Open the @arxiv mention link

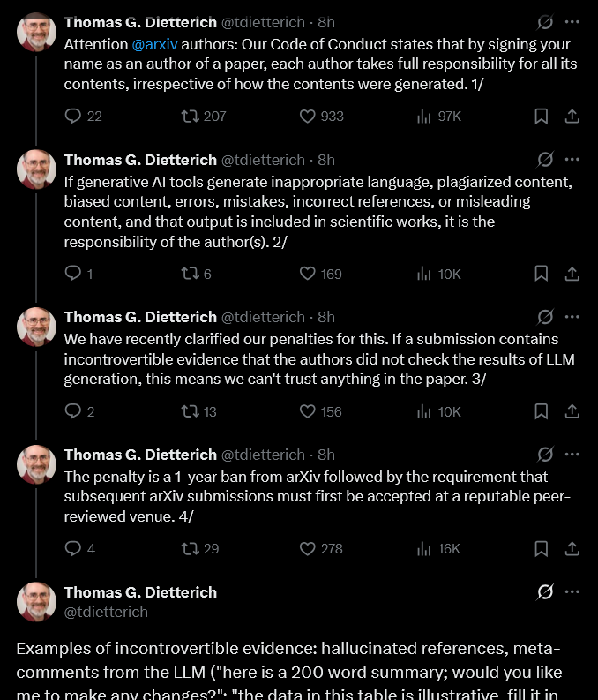point(154,44)
